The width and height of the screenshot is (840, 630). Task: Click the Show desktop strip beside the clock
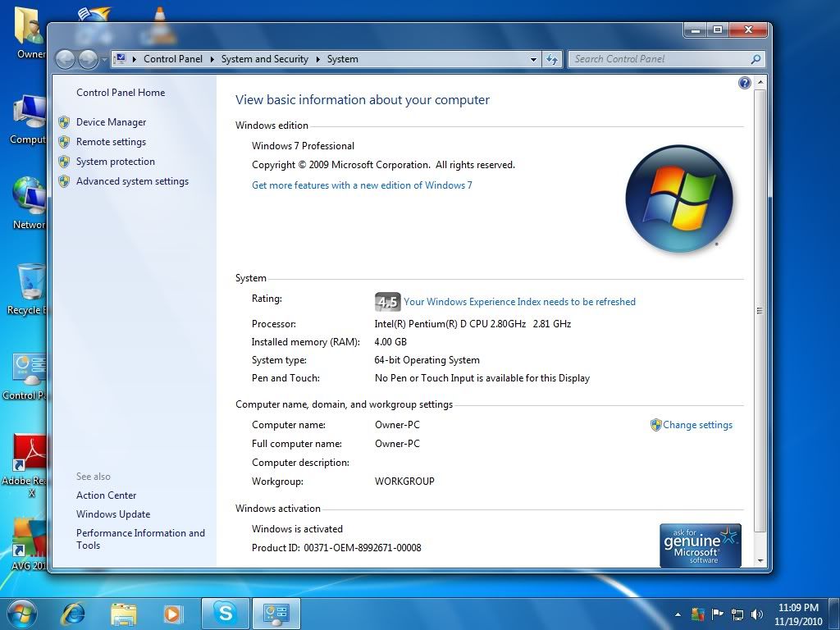pos(835,614)
